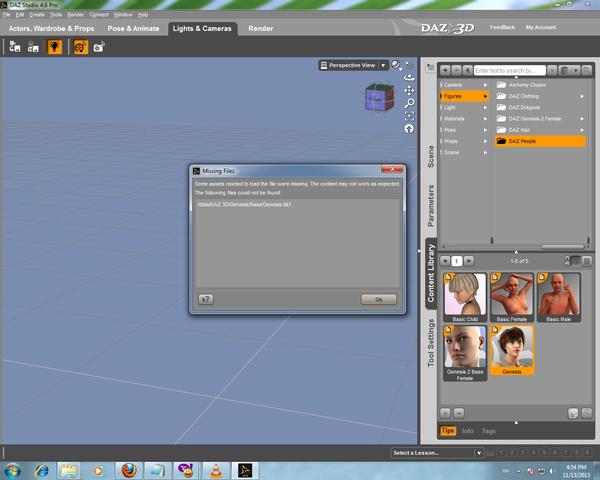This screenshot has width=600, height=480.
Task: Click the second scene save toolbar icon
Action: pyautogui.click(x=33, y=47)
